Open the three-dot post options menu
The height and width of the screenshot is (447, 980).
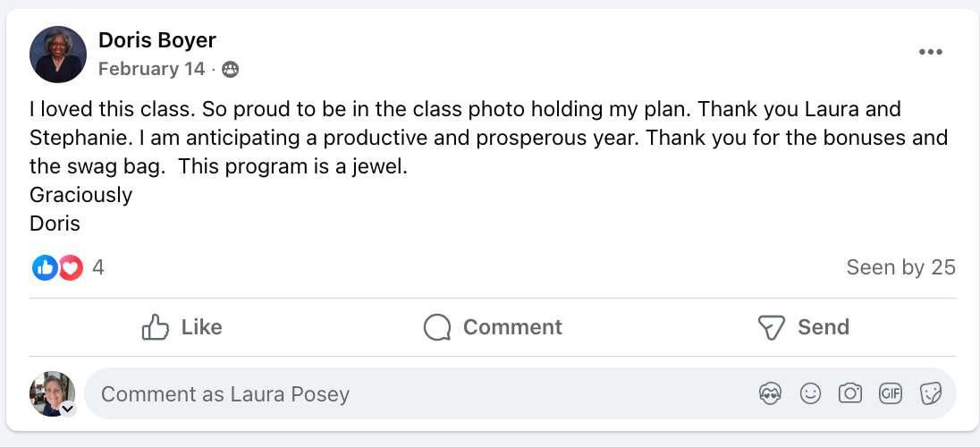[x=931, y=52]
